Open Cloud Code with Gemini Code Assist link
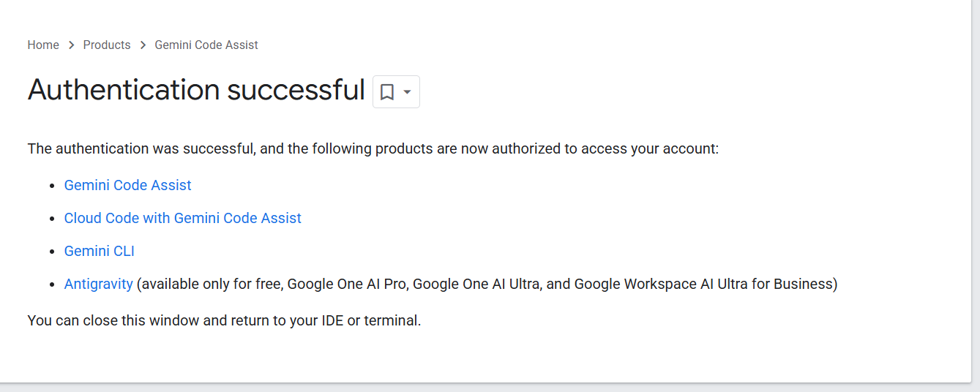This screenshot has height=392, width=980. 183,218
